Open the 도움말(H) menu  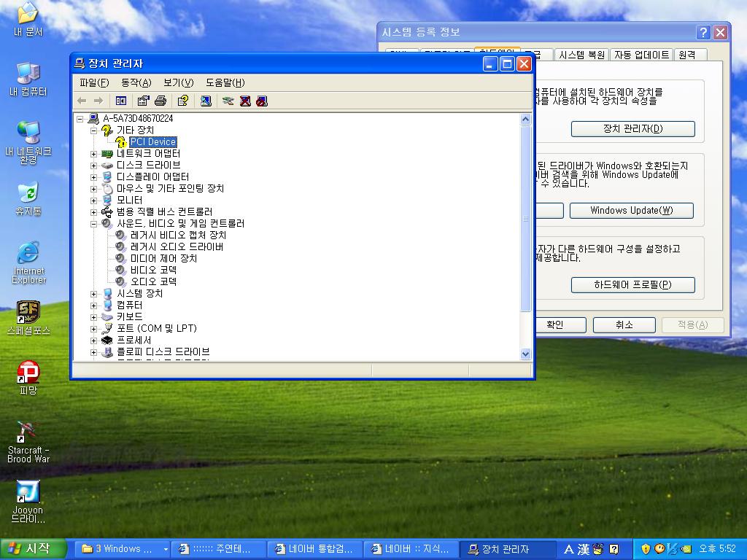225,83
